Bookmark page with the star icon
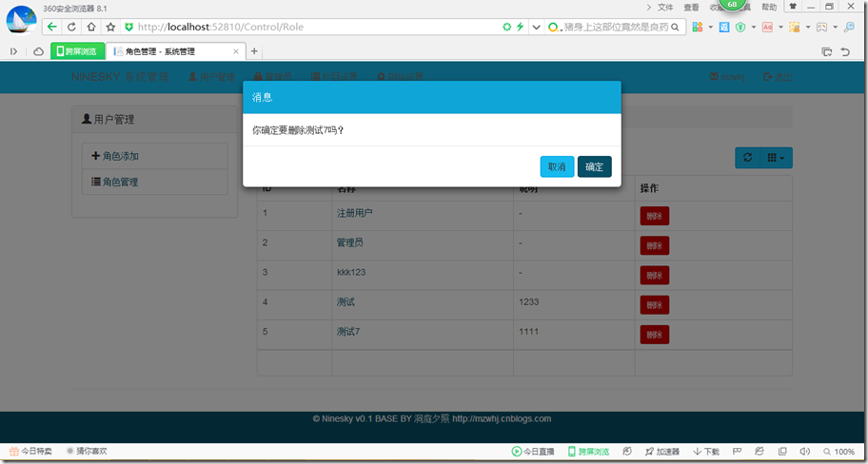The height and width of the screenshot is (464, 868). coord(110,28)
